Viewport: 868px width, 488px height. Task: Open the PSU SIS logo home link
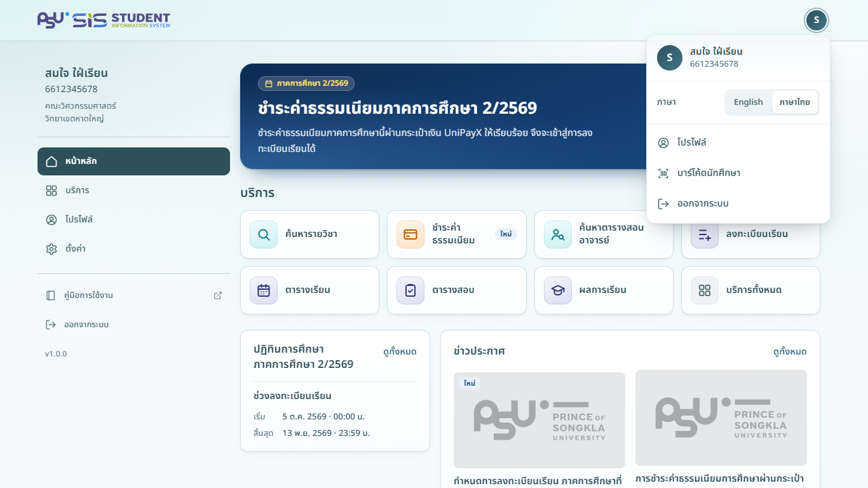tap(104, 20)
